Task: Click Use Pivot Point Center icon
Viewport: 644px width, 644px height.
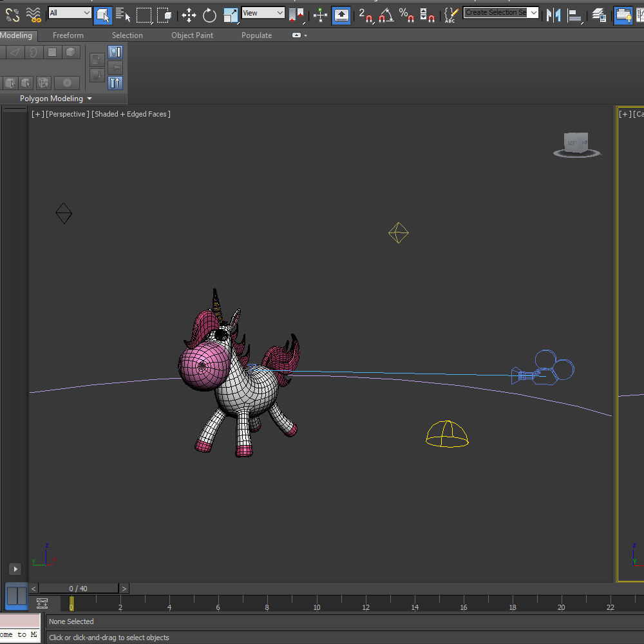Action: pos(296,15)
